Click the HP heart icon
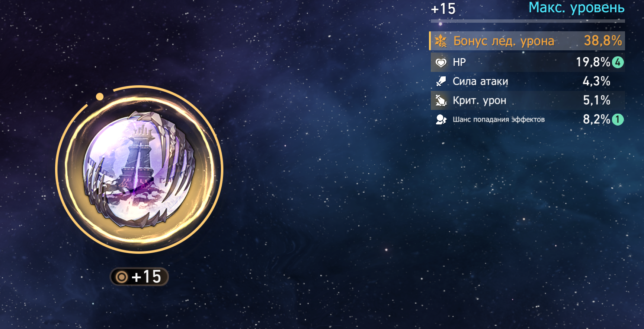 [x=441, y=63]
